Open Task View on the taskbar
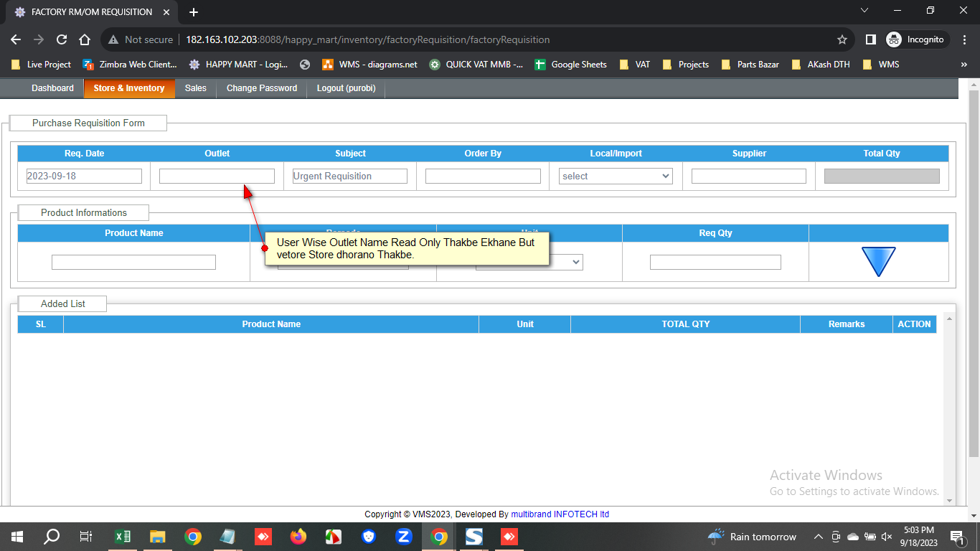 (86, 537)
